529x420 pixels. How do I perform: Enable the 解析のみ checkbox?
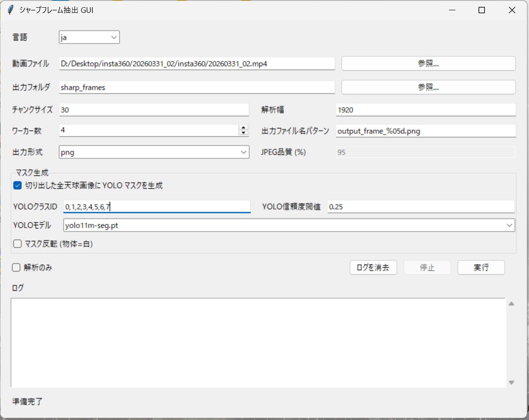16,267
